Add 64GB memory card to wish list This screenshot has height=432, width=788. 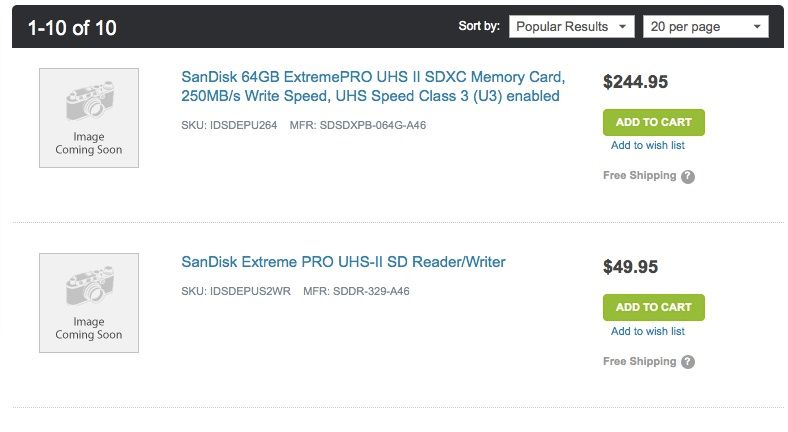click(x=648, y=145)
